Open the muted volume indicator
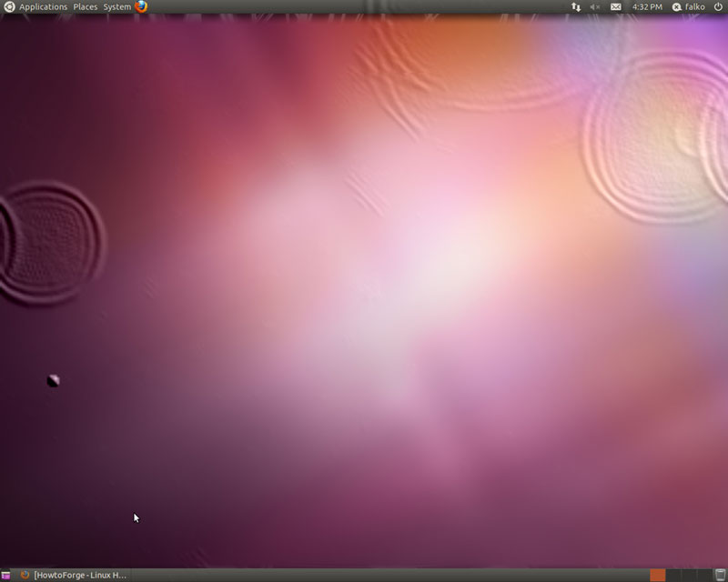 (595, 7)
